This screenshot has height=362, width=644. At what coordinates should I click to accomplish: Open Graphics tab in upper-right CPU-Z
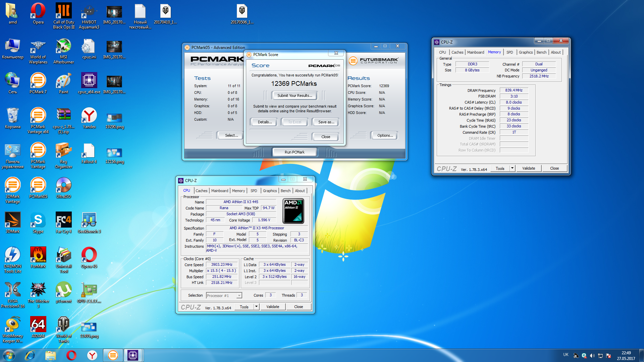pyautogui.click(x=526, y=52)
